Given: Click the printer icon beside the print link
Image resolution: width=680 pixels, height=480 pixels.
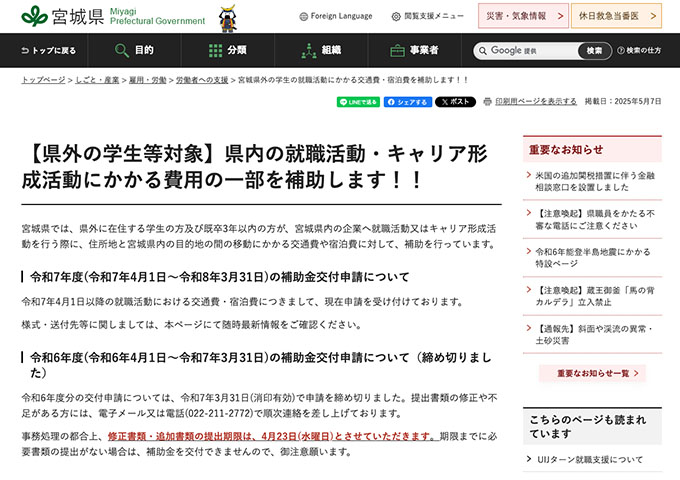Looking at the screenshot, I should (x=487, y=101).
